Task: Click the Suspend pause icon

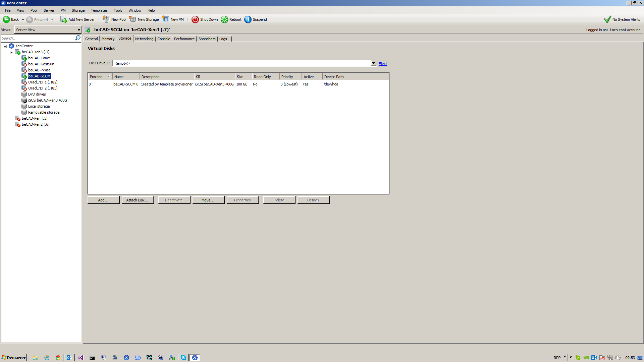Action: click(x=248, y=19)
